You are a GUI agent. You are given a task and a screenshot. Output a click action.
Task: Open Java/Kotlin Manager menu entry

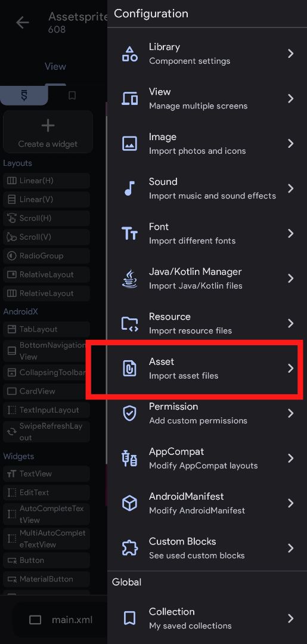[x=207, y=278]
